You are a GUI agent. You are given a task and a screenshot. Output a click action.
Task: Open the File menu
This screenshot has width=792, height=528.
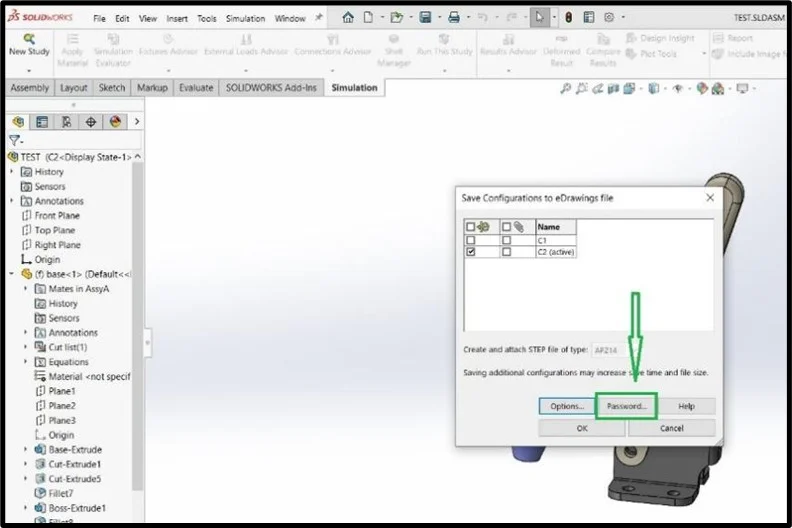point(100,18)
